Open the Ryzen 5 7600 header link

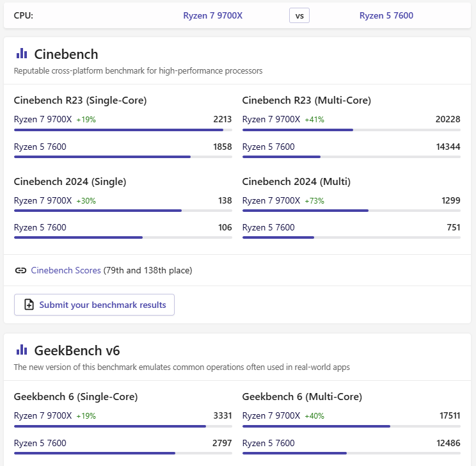(x=386, y=15)
